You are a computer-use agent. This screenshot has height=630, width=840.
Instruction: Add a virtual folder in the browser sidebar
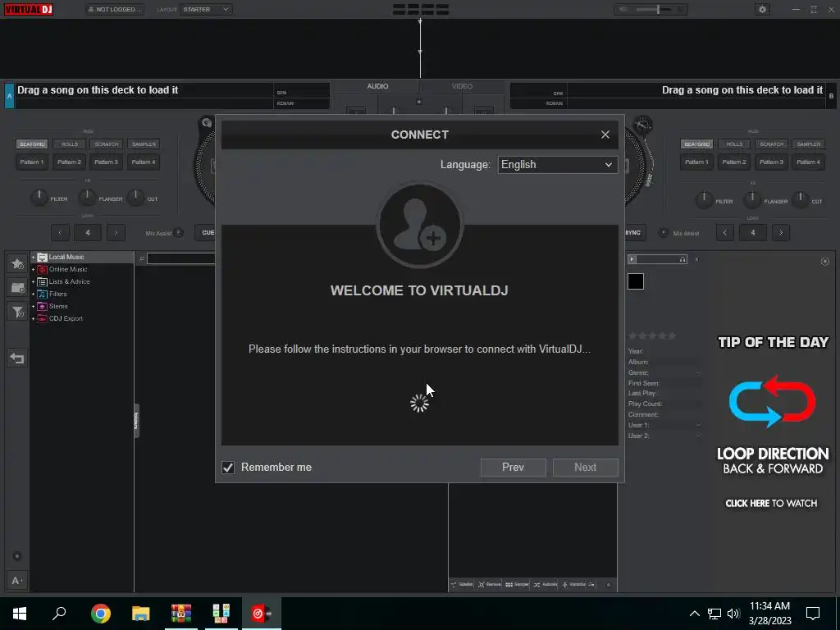(17, 288)
